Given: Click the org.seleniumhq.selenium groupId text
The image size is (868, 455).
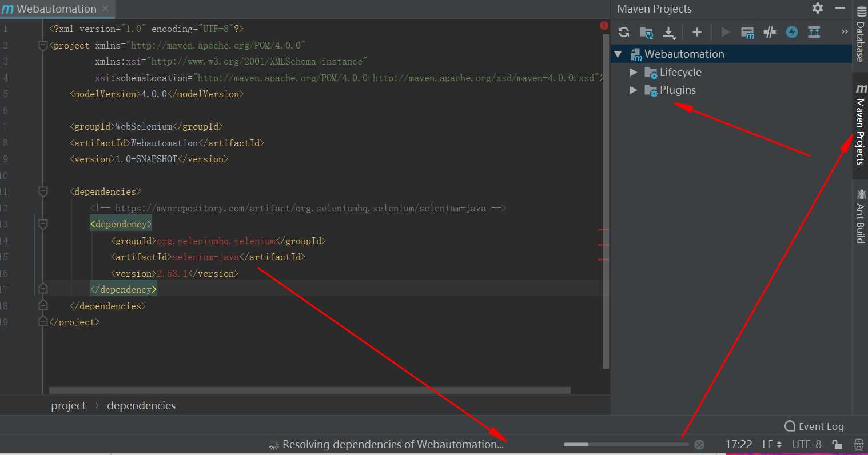Looking at the screenshot, I should pyautogui.click(x=216, y=241).
